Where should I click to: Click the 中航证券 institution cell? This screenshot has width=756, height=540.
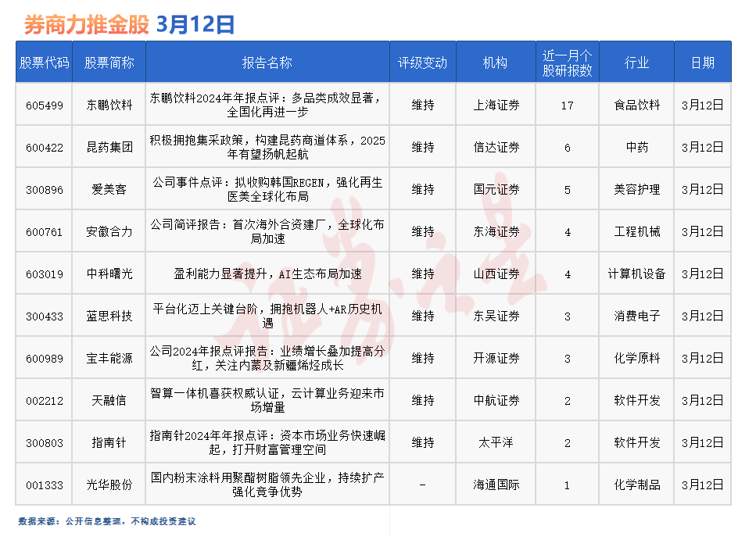pos(496,400)
